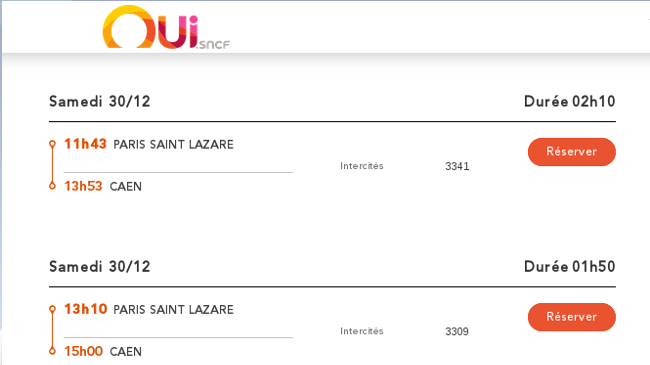The image size is (650, 365).
Task: Click CAEN station in second trip
Action: 126,352
